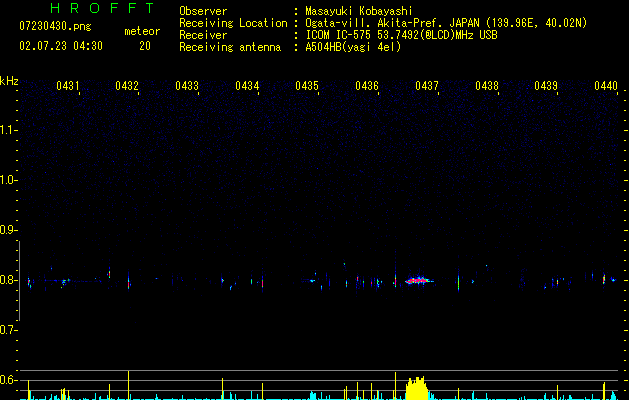
Task: Click the 0.8 frequency axis label
Action: (9, 280)
